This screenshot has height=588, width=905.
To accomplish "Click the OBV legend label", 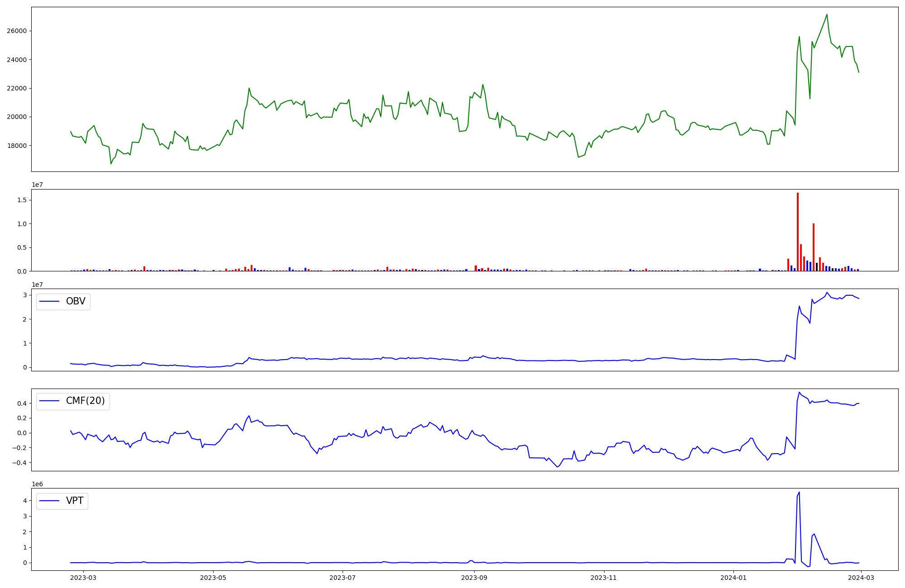I will [x=76, y=302].
